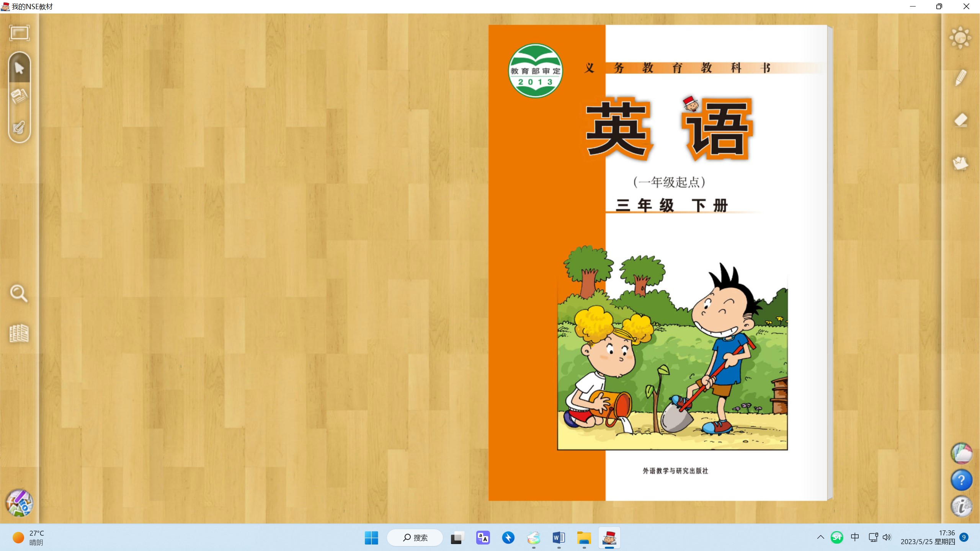980x551 pixels.
Task: Open the pinned sticky notes tool
Action: (x=960, y=163)
